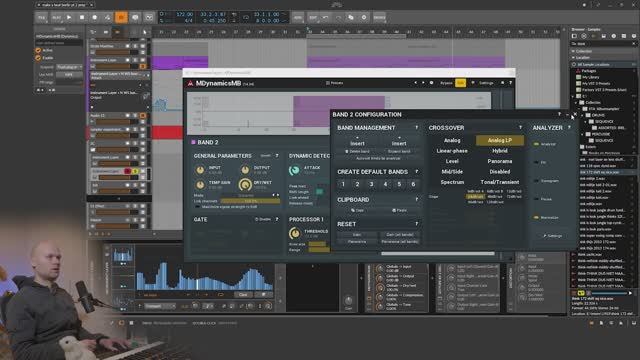Create 4 default bands
640x360 pixels.
[x=385, y=184]
